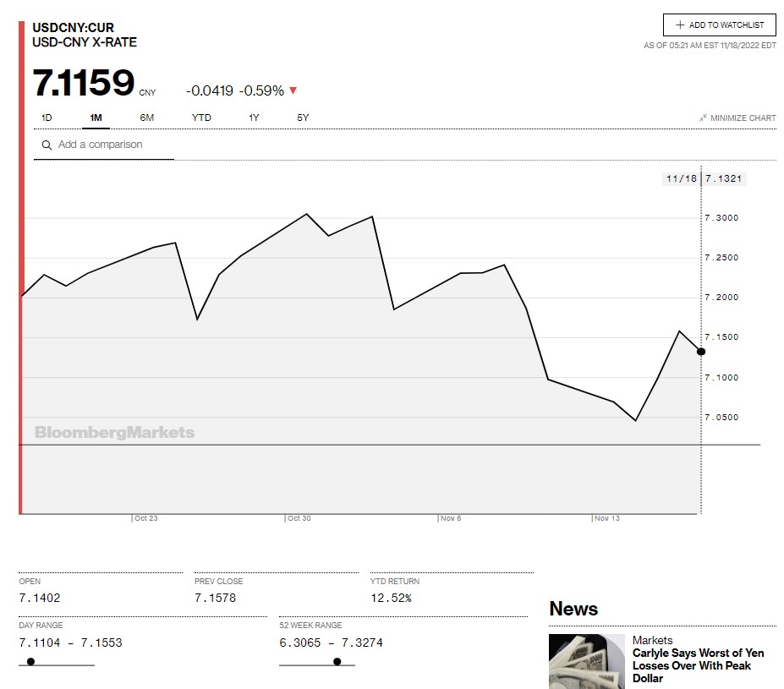Switch chart to 6M range
The height and width of the screenshot is (689, 784).
click(x=147, y=118)
